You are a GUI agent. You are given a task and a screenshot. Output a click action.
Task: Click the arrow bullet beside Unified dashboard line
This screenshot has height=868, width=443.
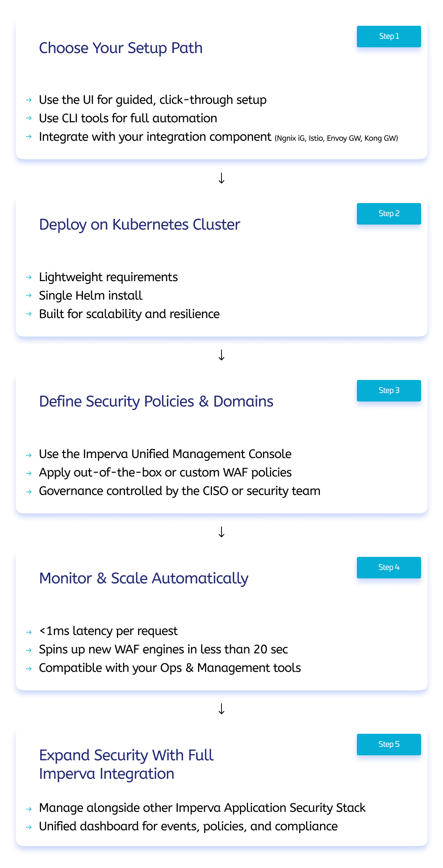coord(29,827)
